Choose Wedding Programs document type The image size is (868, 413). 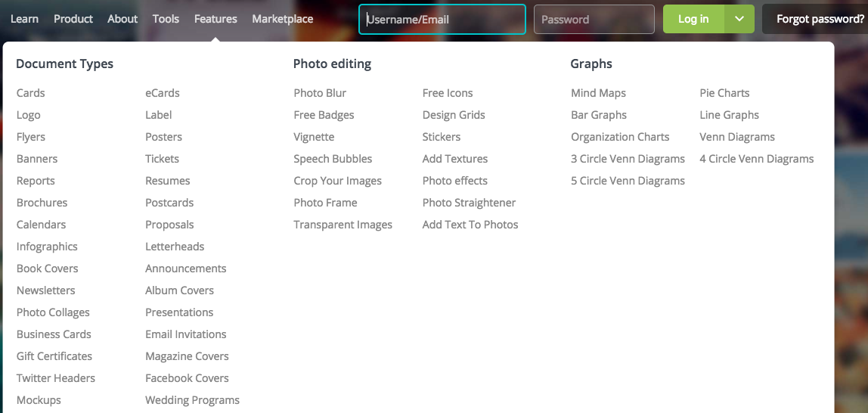click(192, 399)
